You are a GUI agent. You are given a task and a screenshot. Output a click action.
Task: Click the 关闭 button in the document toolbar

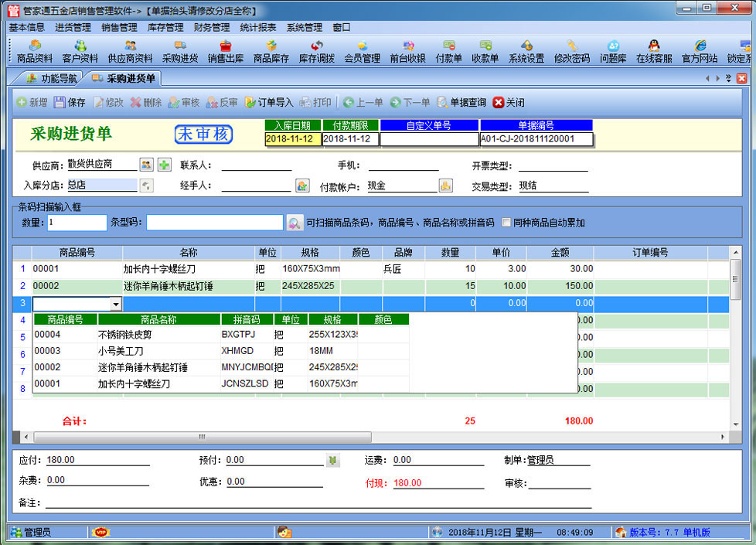pyautogui.click(x=509, y=102)
